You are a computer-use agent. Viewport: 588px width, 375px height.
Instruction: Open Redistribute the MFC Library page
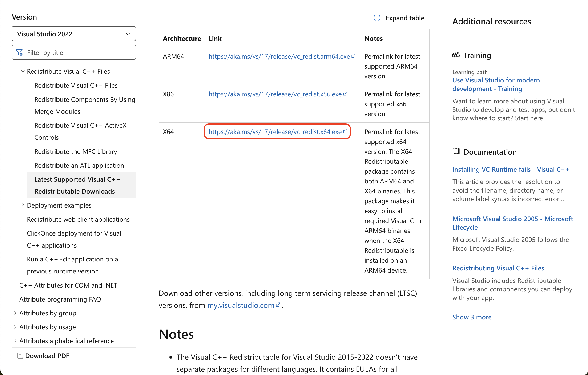(x=76, y=151)
